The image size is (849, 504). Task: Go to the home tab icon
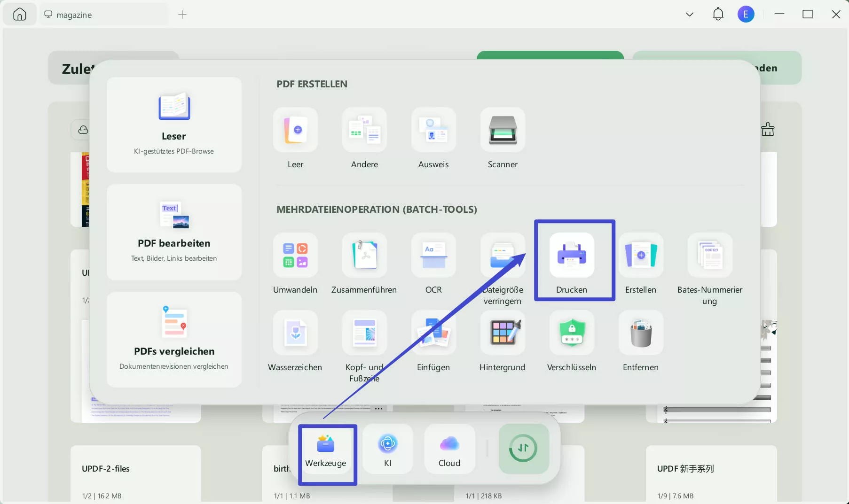(20, 15)
